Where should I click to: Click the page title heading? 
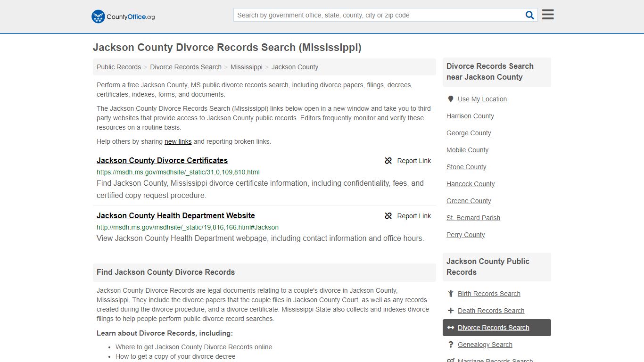click(227, 47)
